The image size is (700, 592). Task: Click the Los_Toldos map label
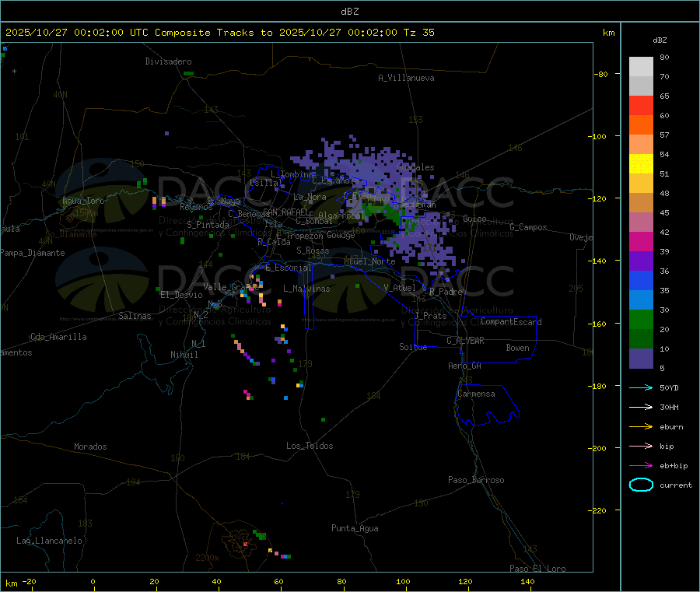tap(310, 446)
